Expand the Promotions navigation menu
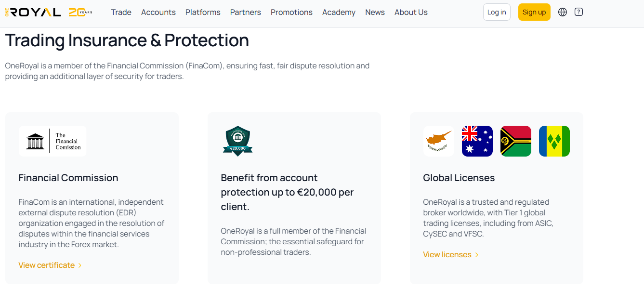644x290 pixels. (x=291, y=13)
